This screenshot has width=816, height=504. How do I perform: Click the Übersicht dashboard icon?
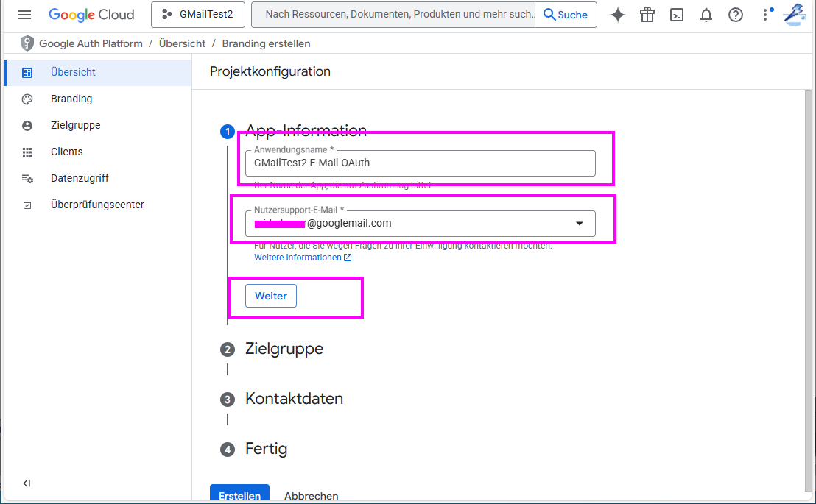[27, 73]
